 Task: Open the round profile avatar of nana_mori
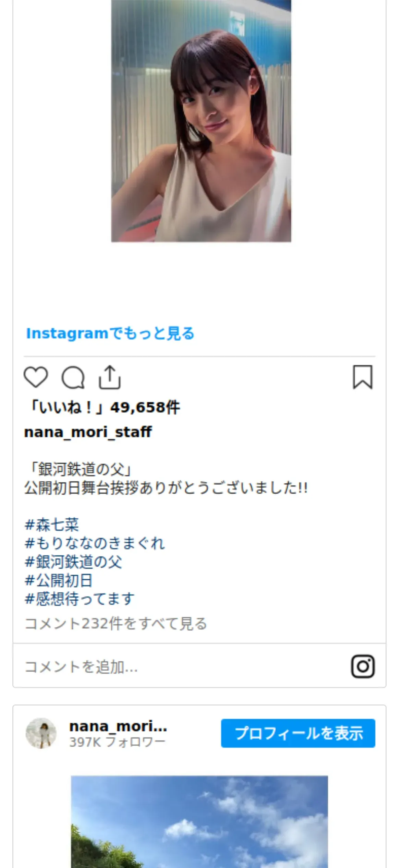[x=41, y=733]
